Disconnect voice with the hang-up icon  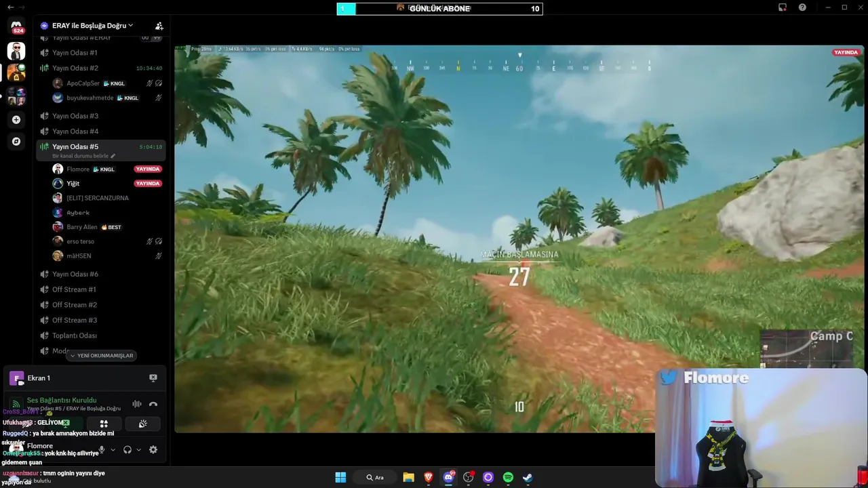coord(153,404)
